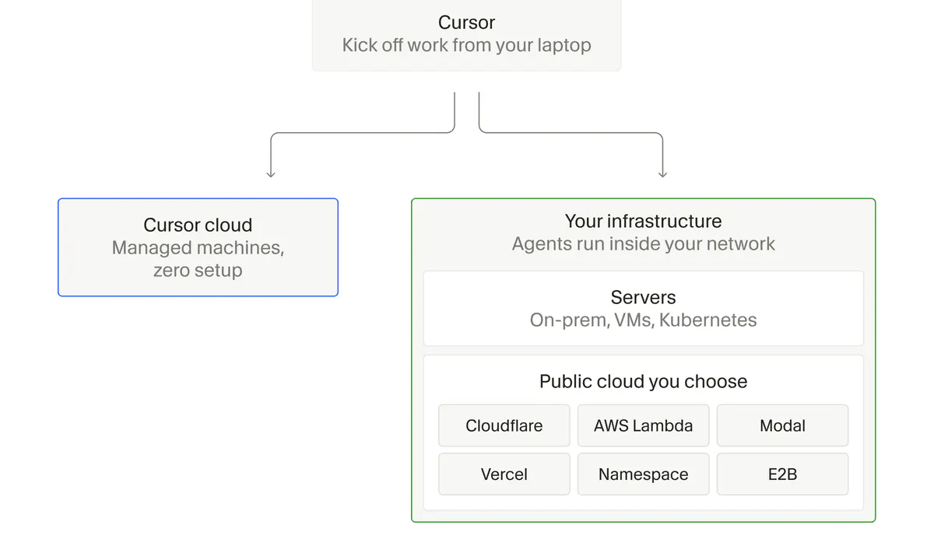Screen dimensions: 934x560
Task: Pick the Vercel provider chip
Action: (x=504, y=474)
